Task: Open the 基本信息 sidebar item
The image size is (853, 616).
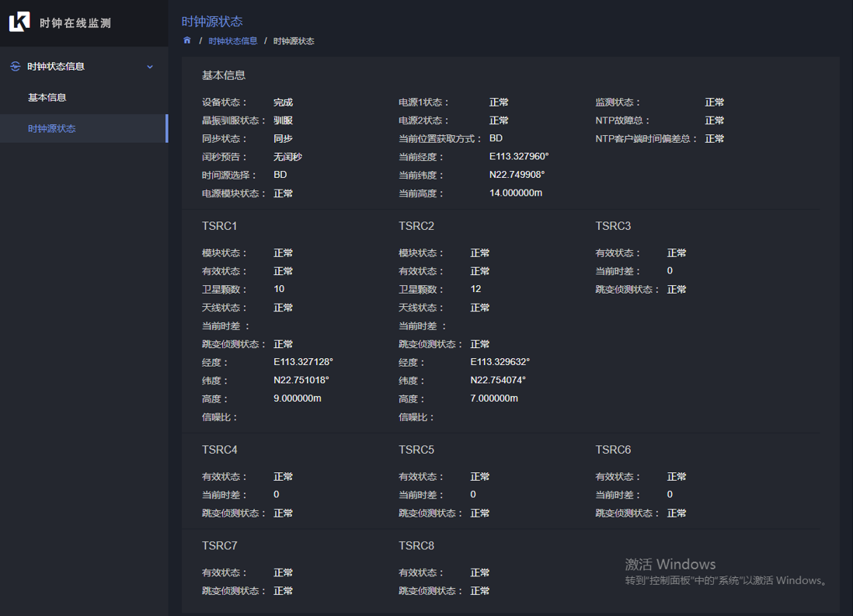Action: [47, 98]
